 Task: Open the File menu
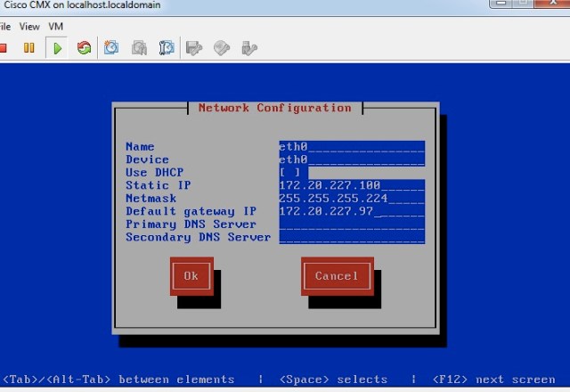coord(4,26)
